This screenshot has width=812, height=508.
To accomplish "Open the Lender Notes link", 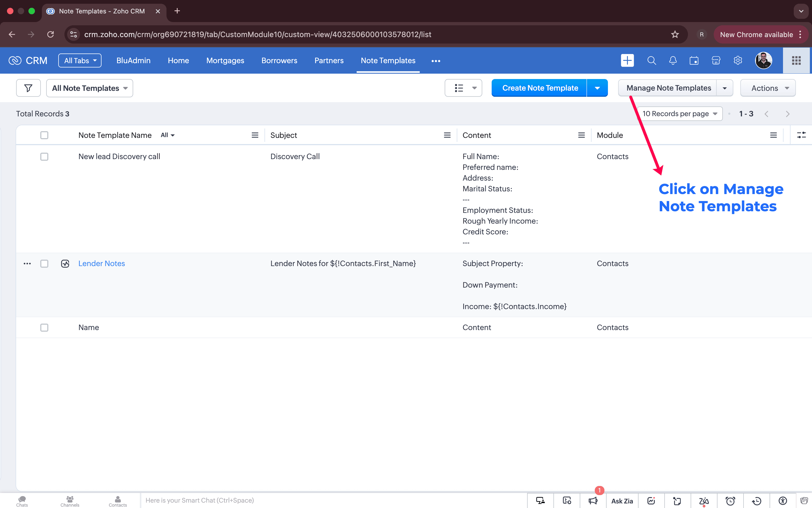I will pos(102,264).
